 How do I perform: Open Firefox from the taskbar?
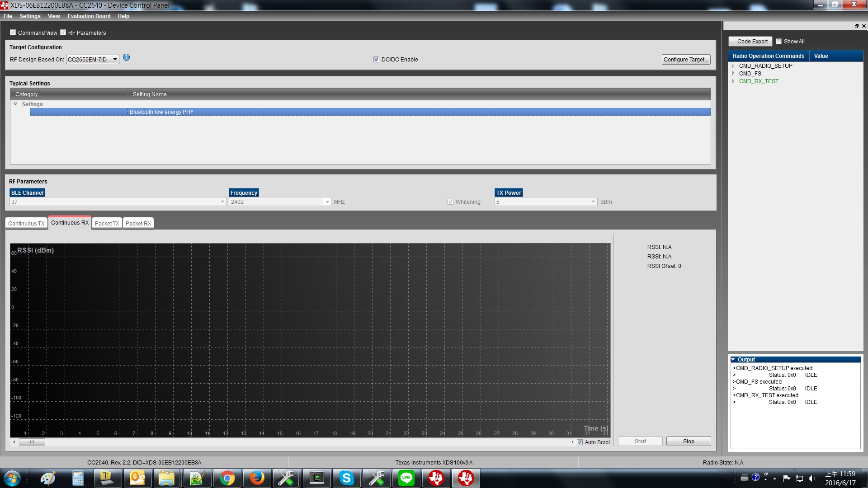[x=257, y=478]
